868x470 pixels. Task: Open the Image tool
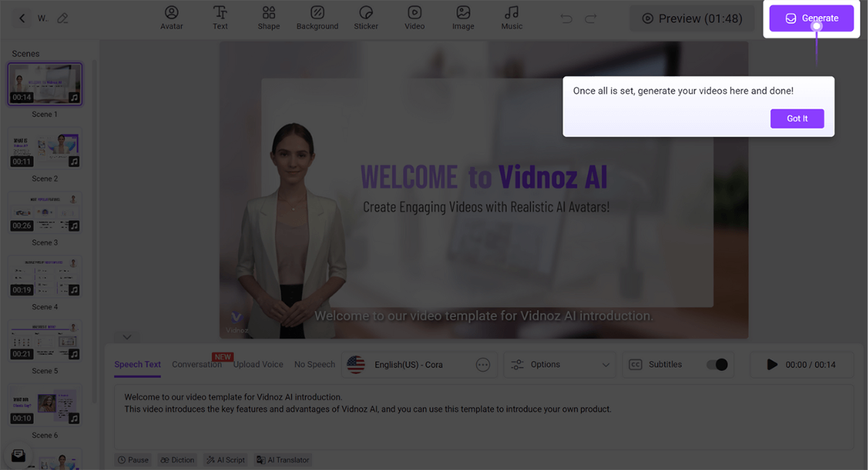(463, 18)
